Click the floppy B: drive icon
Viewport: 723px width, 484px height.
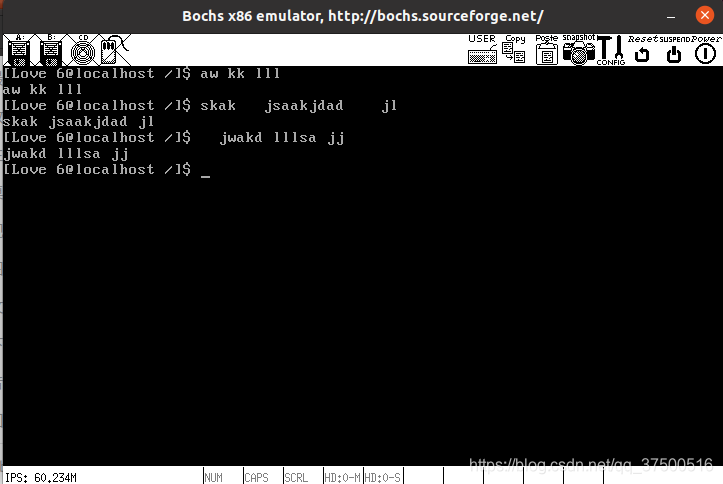tap(51, 50)
